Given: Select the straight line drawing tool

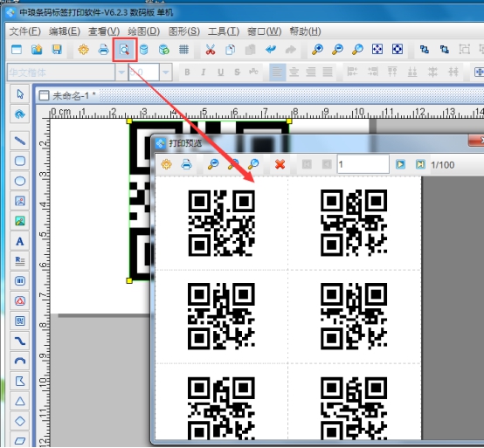Looking at the screenshot, I should click(x=20, y=141).
